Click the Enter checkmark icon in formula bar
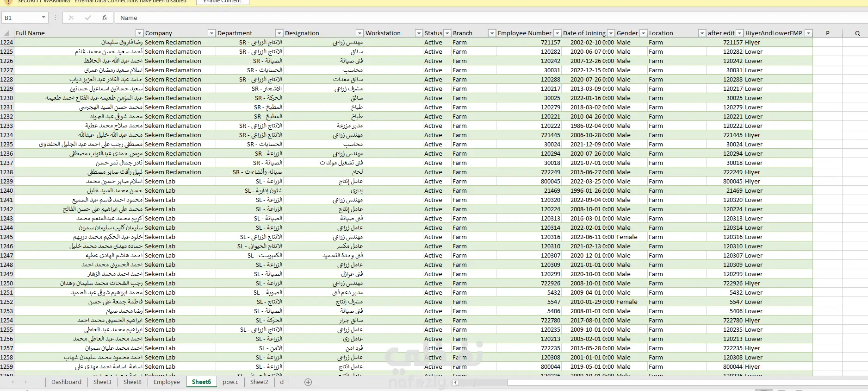 point(88,18)
